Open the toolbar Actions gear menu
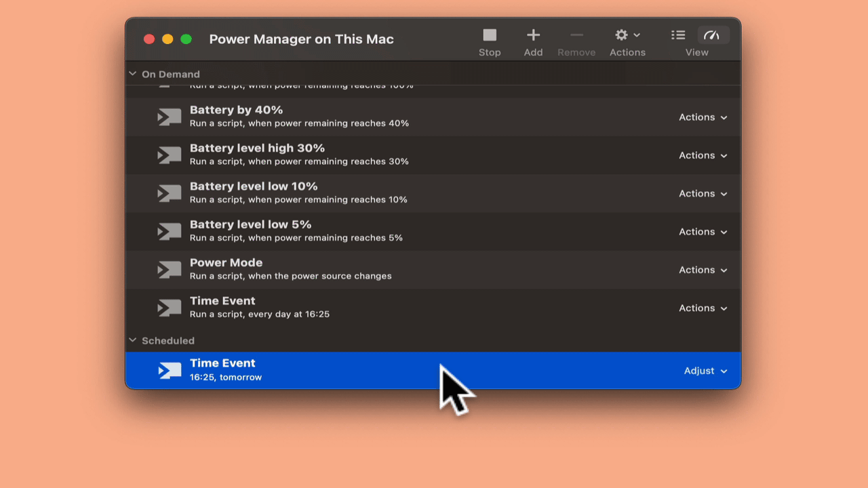This screenshot has width=868, height=488. pyautogui.click(x=627, y=35)
